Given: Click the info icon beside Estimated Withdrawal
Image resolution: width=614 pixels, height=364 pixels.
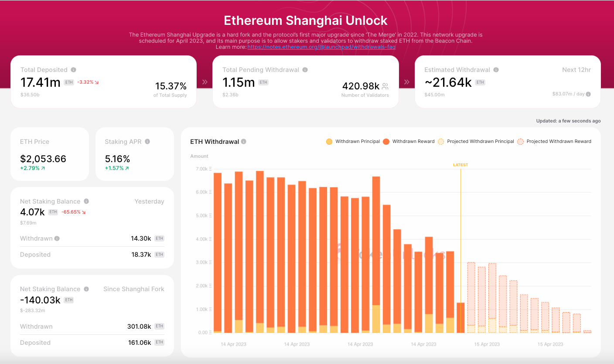Looking at the screenshot, I should click(496, 70).
